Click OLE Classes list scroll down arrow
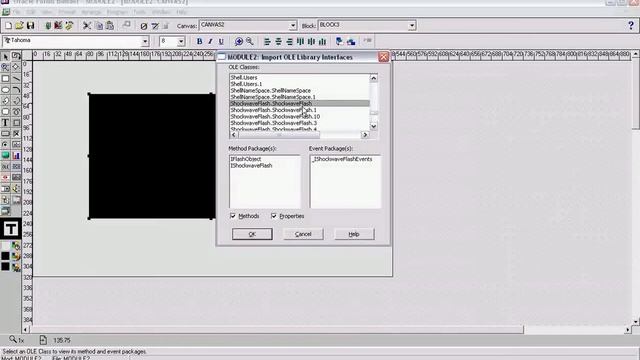Image resolution: width=640 pixels, height=360 pixels. pos(373,127)
